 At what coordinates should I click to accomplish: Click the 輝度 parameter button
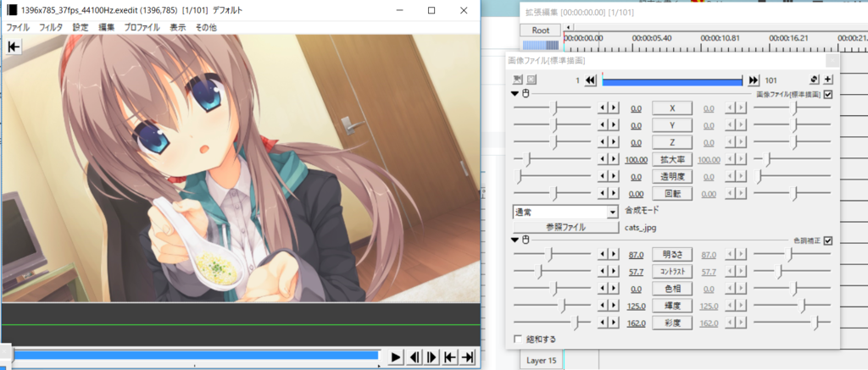[672, 306]
